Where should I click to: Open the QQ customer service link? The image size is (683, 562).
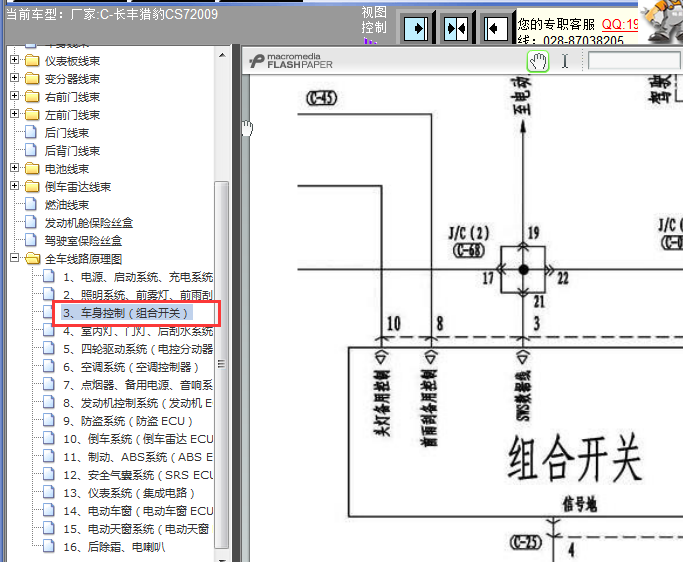click(620, 24)
